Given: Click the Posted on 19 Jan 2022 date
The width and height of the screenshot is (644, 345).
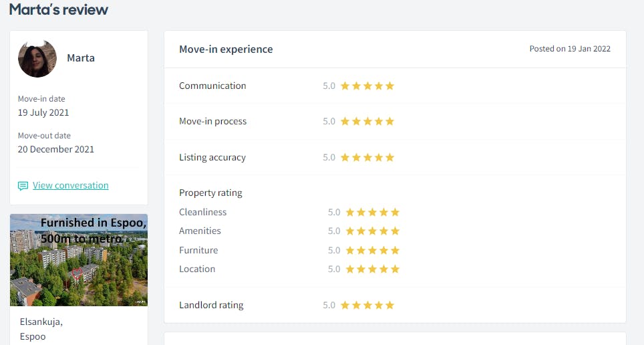Looking at the screenshot, I should pos(570,49).
